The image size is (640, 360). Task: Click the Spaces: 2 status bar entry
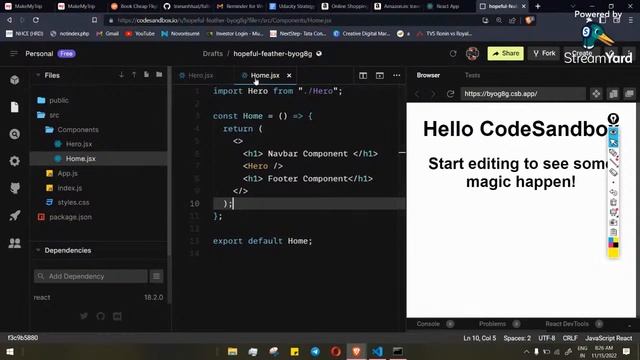click(517, 338)
